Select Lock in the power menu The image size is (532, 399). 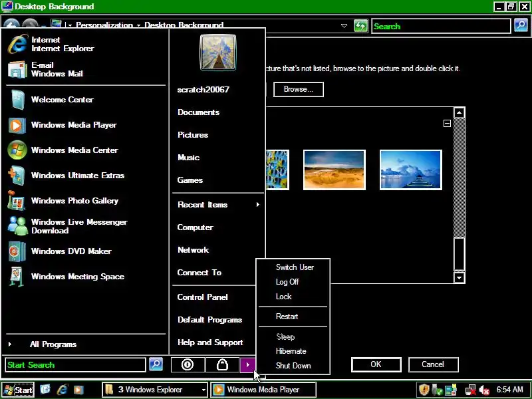(x=284, y=297)
